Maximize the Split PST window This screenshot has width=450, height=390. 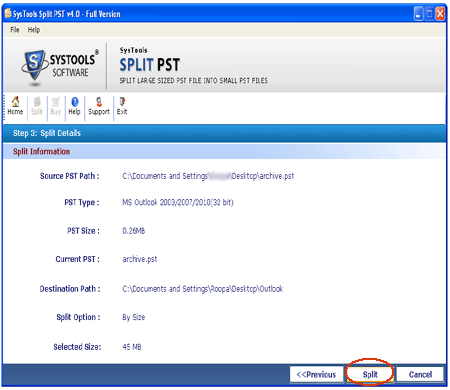(429, 14)
